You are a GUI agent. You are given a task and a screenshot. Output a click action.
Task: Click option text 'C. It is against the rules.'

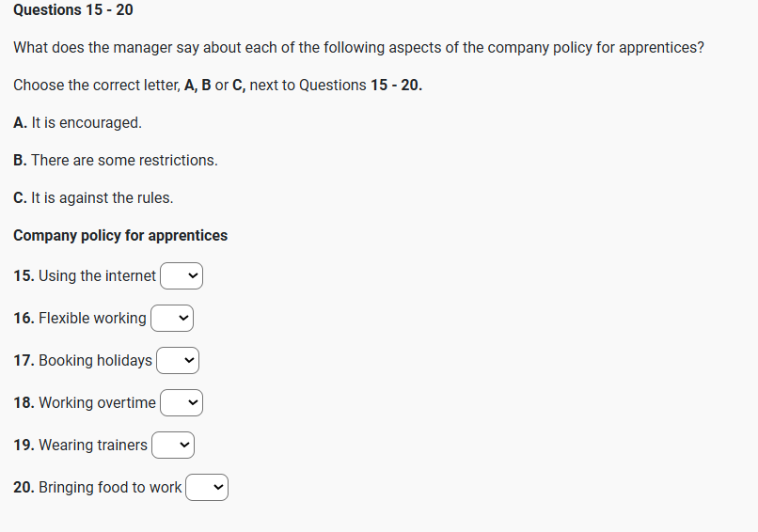[93, 197]
